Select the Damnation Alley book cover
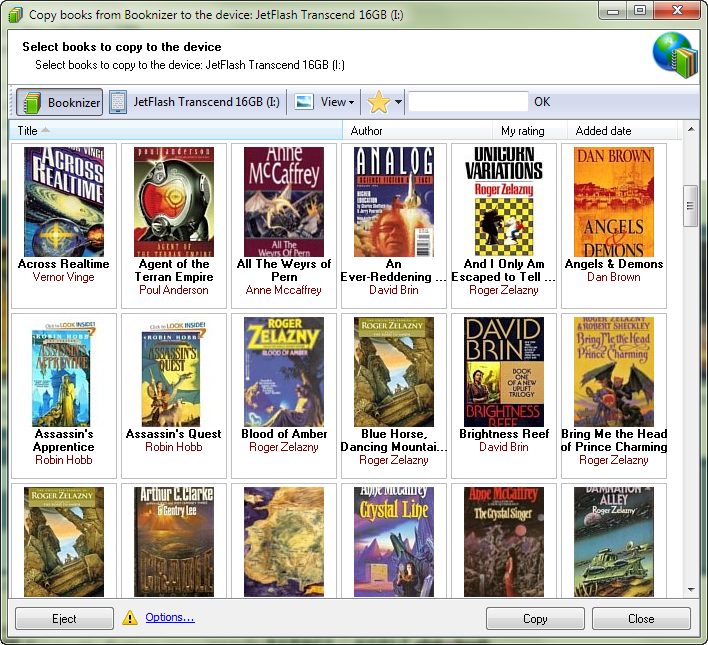This screenshot has height=645, width=708. (x=614, y=542)
